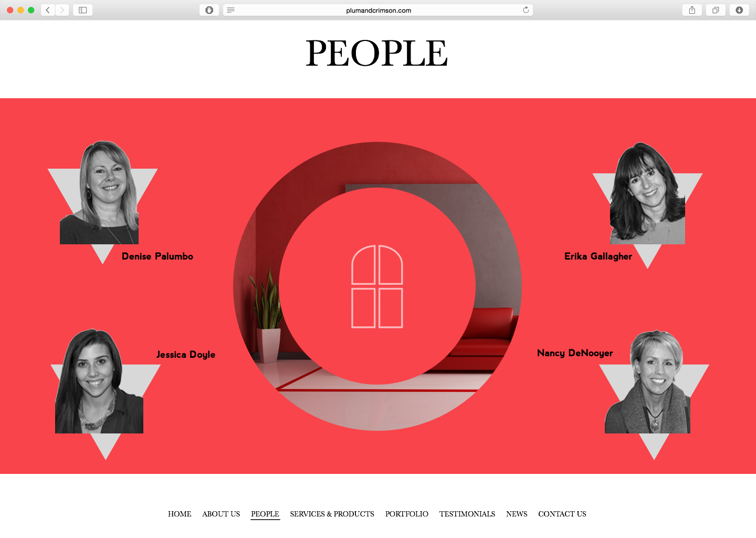Click the extension icon left of address bar
The height and width of the screenshot is (538, 756).
[x=209, y=10]
